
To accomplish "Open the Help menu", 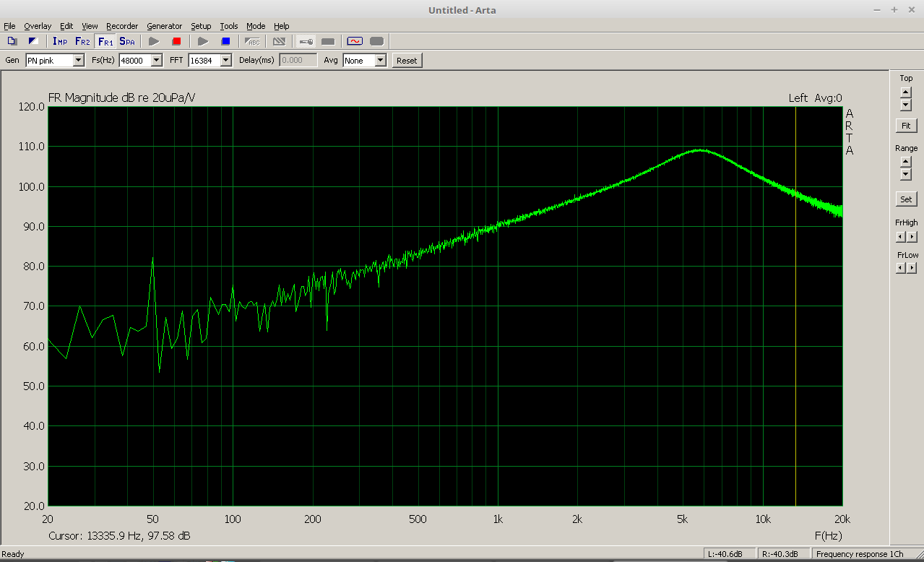I will tap(281, 26).
